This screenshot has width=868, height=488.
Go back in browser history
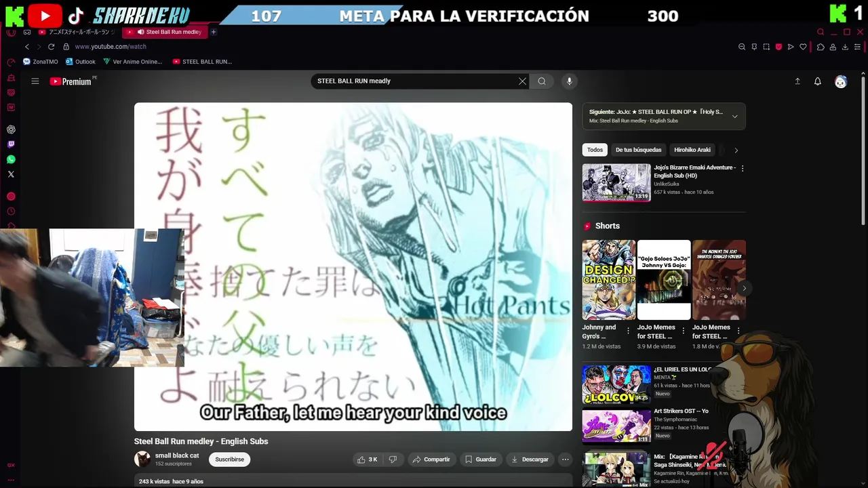pos(27,47)
